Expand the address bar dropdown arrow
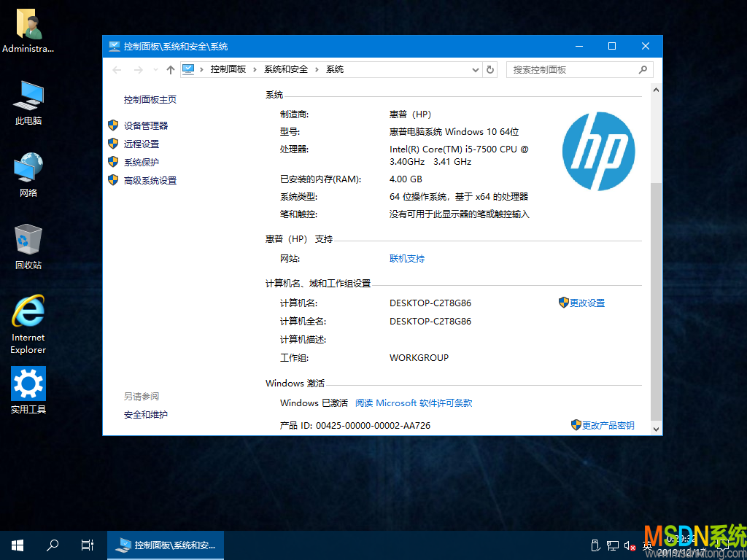This screenshot has width=747, height=560. (x=475, y=69)
